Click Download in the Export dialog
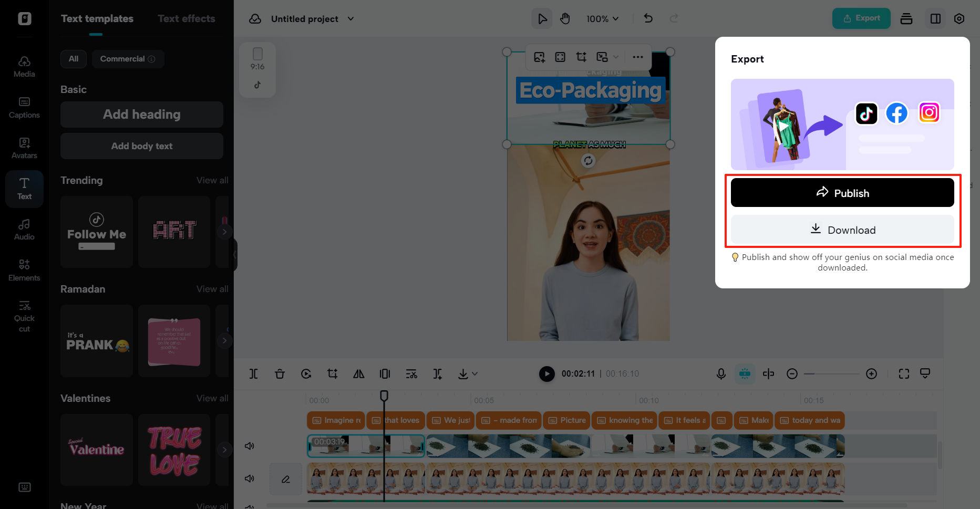This screenshot has height=509, width=980. tap(842, 230)
